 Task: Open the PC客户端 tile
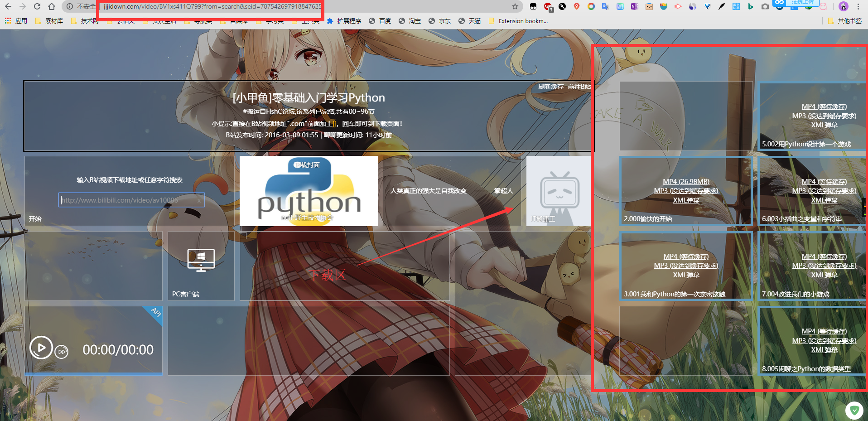click(201, 266)
